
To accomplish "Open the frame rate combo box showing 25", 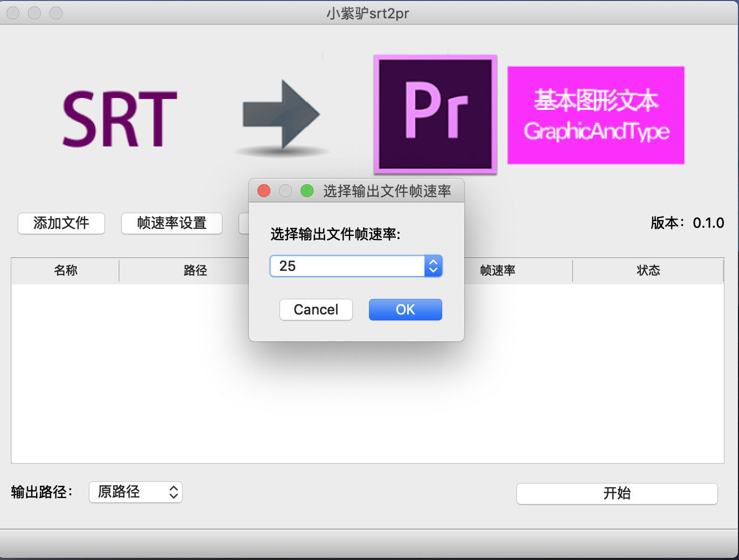I will [356, 266].
